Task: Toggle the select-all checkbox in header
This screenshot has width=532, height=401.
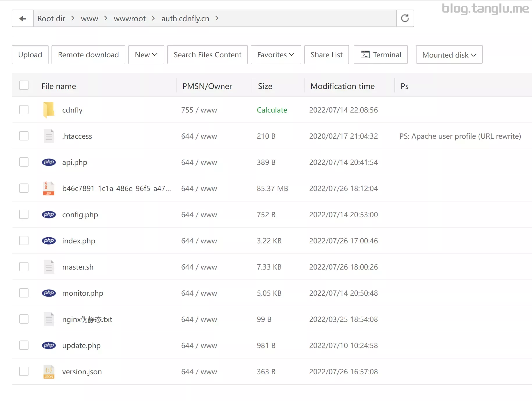Action: (x=24, y=85)
